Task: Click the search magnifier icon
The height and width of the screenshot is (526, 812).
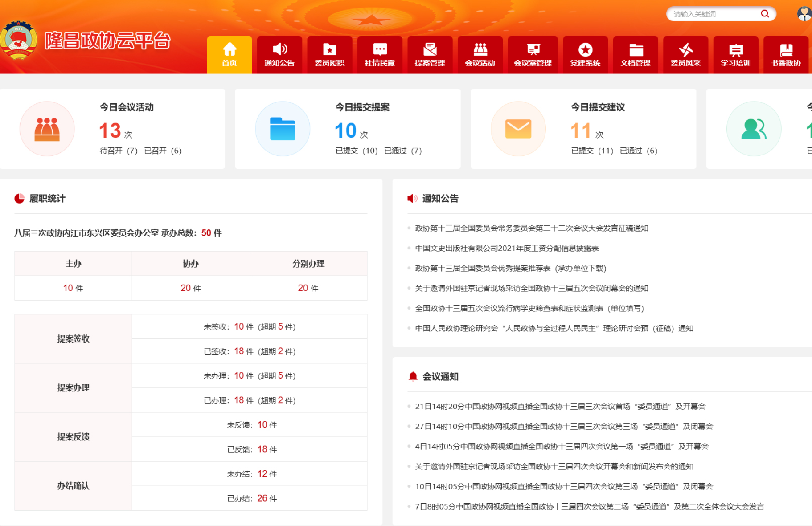Action: pyautogui.click(x=765, y=14)
